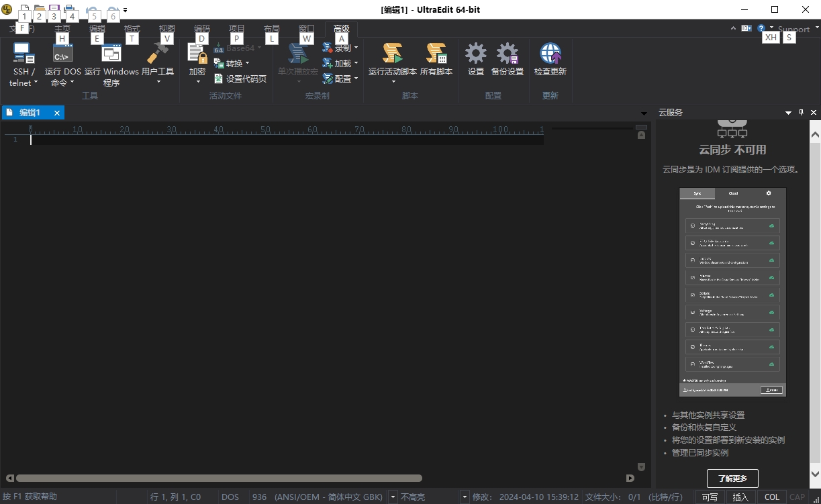Open 设置 gear configuration
This screenshot has height=504, width=821.
point(476,54)
